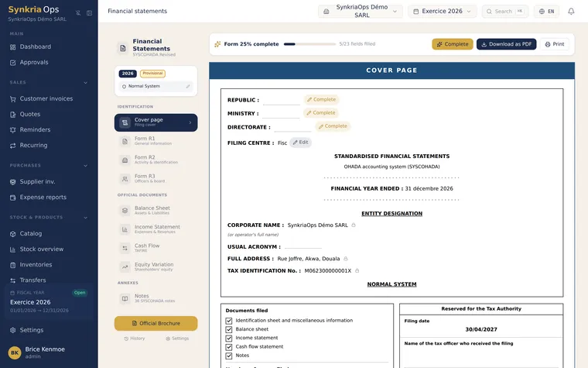Click the Search field in top bar

click(x=505, y=12)
